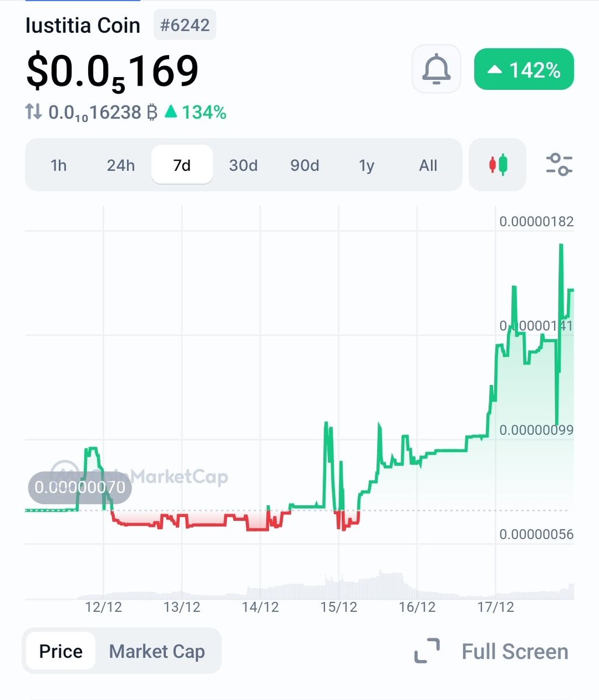The height and width of the screenshot is (700, 599).
Task: Open chart settings via sliders icon
Action: pos(558,165)
